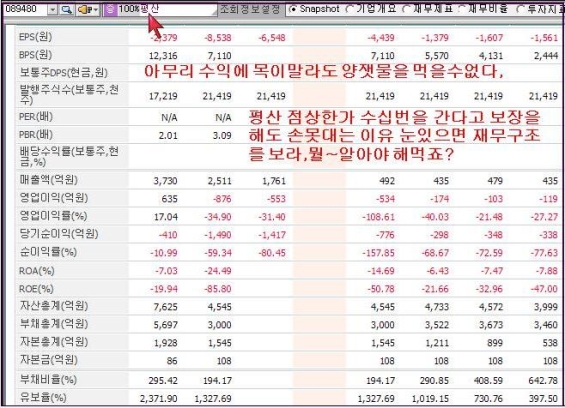The image size is (565, 408).
Task: Select the Snapshot radio button
Action: tap(293, 9)
